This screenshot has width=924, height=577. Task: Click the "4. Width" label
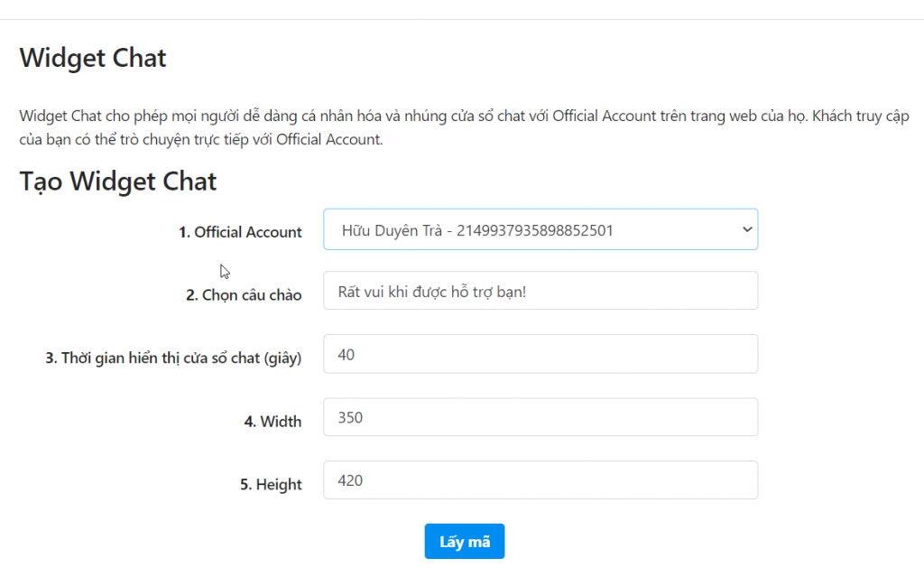[x=273, y=422]
